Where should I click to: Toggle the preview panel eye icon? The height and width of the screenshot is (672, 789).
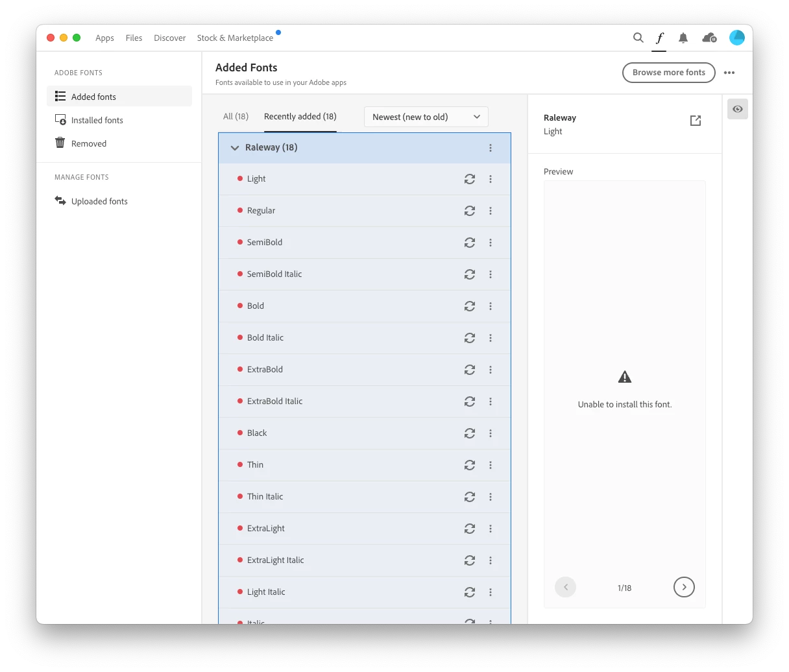tap(738, 109)
